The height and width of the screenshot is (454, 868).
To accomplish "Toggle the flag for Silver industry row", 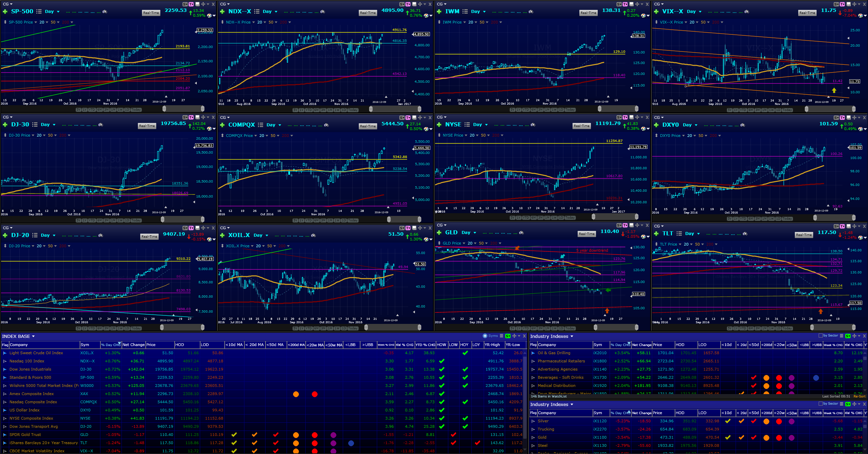I will point(533,421).
